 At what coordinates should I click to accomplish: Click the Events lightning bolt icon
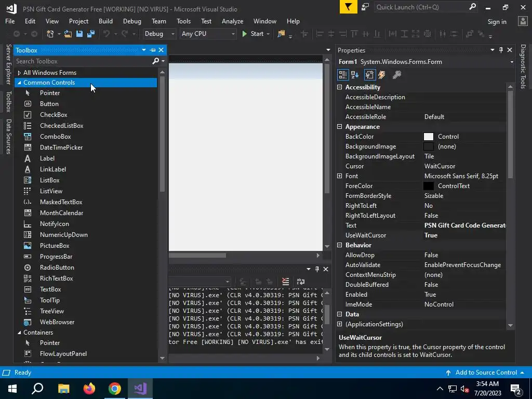pos(382,75)
